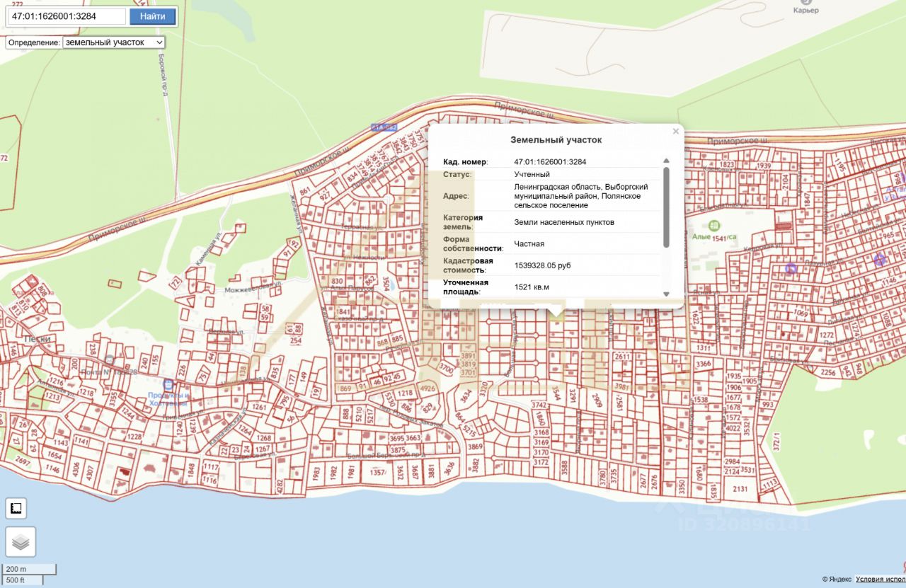The width and height of the screenshot is (906, 588).
Task: Click the popup scrollbar down arrow
Action: tap(666, 294)
